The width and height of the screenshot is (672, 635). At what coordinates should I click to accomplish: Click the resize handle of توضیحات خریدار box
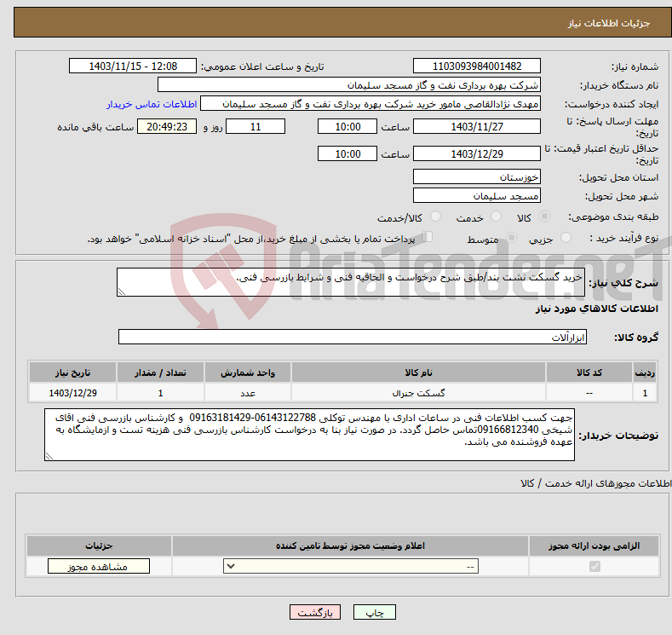tap(49, 456)
